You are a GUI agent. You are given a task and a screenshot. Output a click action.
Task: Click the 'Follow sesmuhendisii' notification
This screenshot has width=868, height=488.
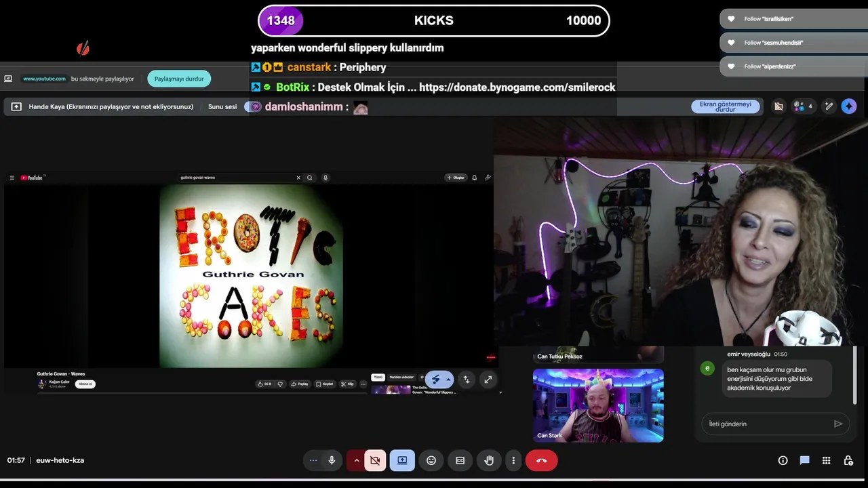click(x=793, y=43)
